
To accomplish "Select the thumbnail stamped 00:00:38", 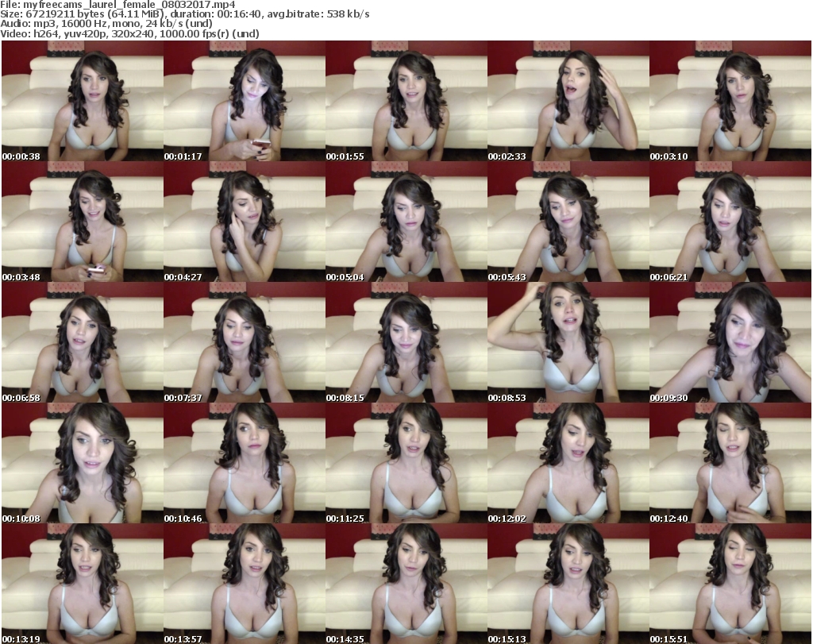I will 83,101.
